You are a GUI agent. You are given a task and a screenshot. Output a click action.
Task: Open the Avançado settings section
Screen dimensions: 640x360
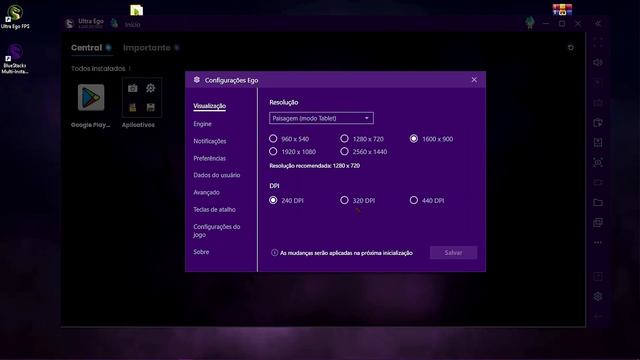tap(207, 192)
